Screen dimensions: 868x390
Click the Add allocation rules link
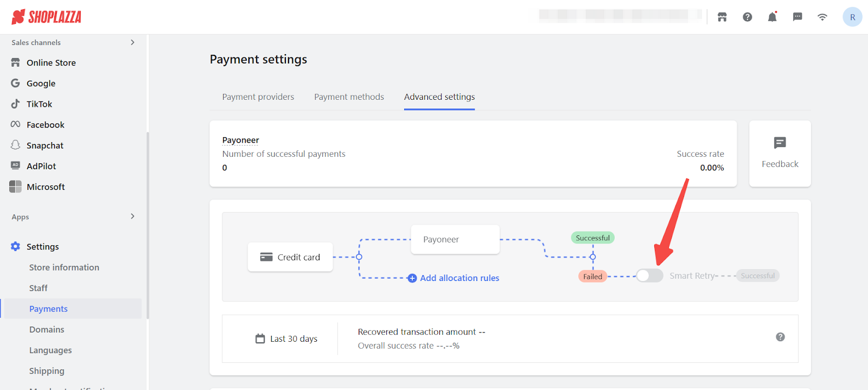[459, 278]
